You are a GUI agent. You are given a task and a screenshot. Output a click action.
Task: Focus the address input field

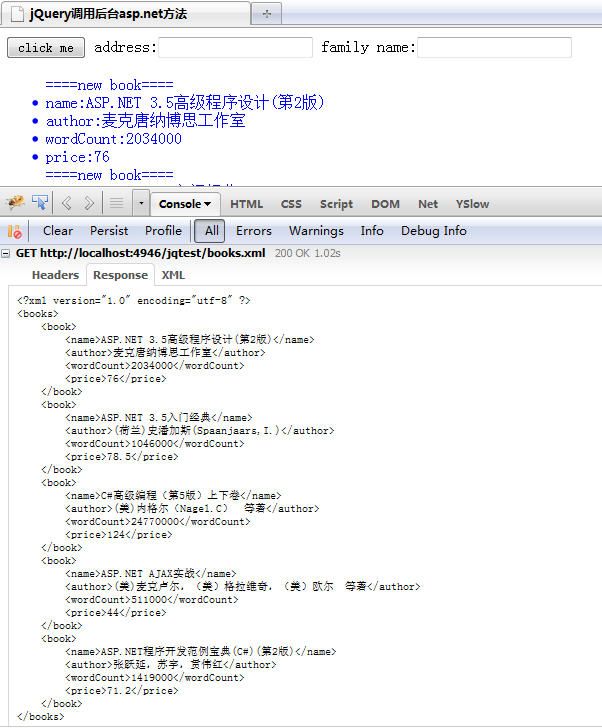235,47
